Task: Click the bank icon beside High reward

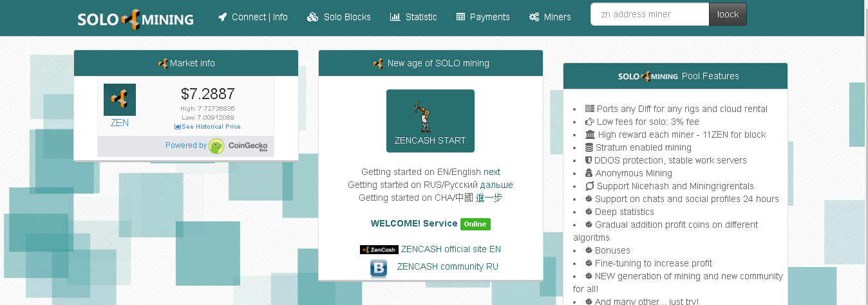Action: [x=590, y=134]
